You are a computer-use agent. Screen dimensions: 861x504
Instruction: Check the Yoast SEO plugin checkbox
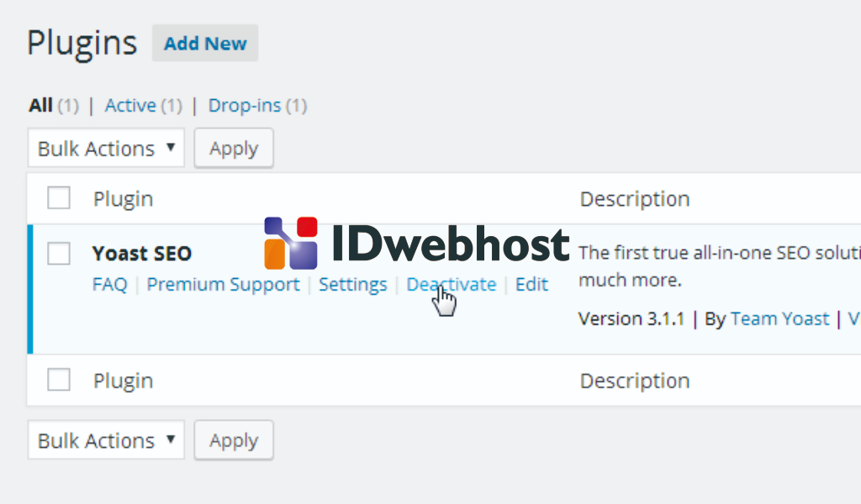59,253
